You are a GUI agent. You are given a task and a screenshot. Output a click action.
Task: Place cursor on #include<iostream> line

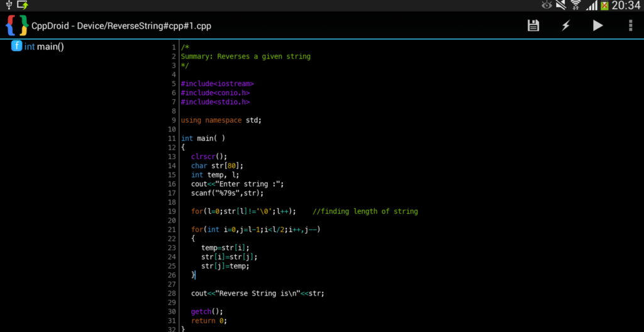tap(217, 84)
